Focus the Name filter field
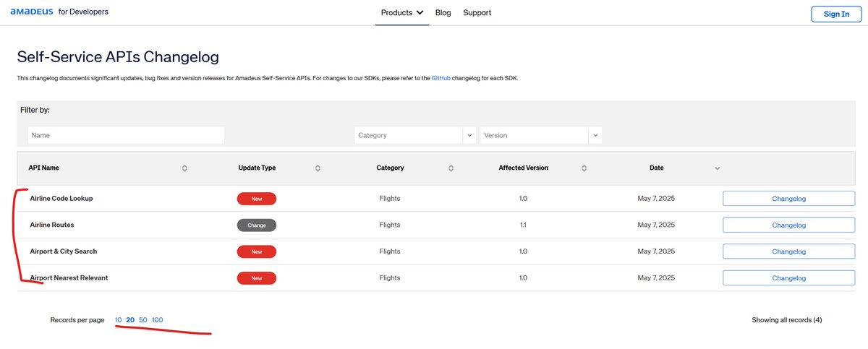 click(126, 135)
